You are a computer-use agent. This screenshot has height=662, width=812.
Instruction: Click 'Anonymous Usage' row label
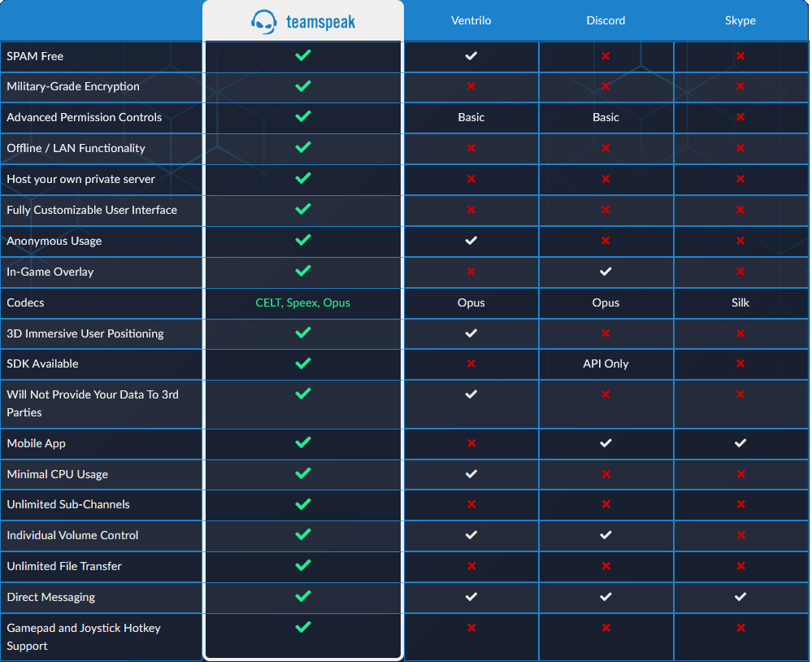coord(54,241)
